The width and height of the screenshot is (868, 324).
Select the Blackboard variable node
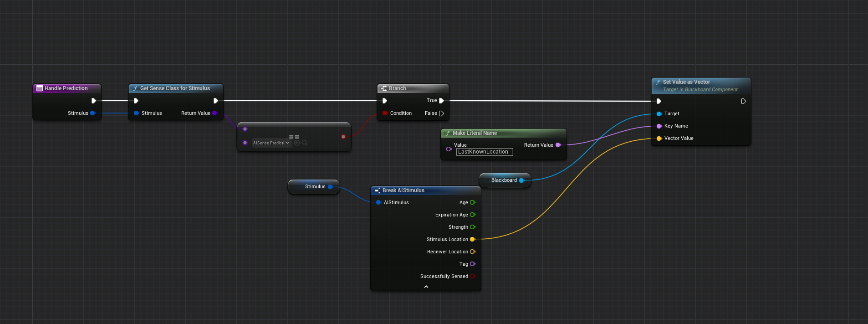click(x=504, y=180)
